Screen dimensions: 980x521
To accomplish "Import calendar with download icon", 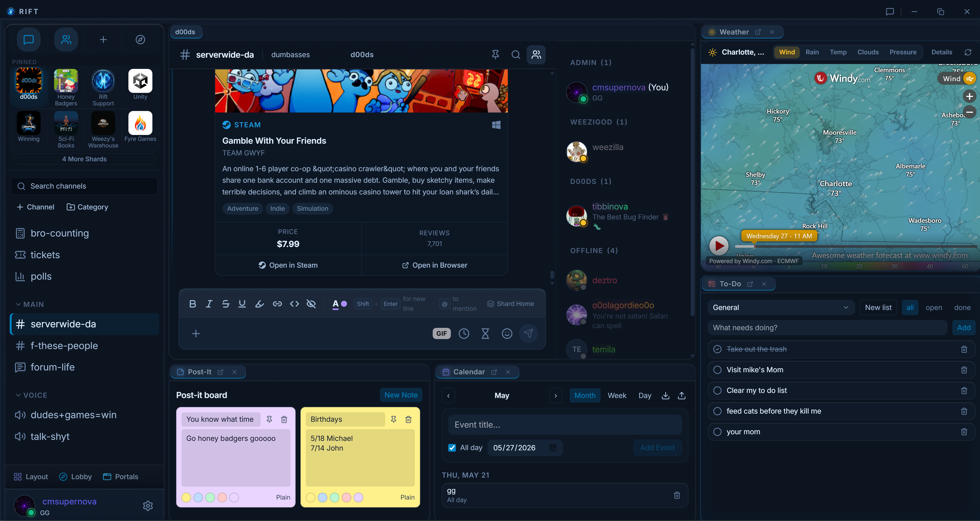I will coord(666,395).
